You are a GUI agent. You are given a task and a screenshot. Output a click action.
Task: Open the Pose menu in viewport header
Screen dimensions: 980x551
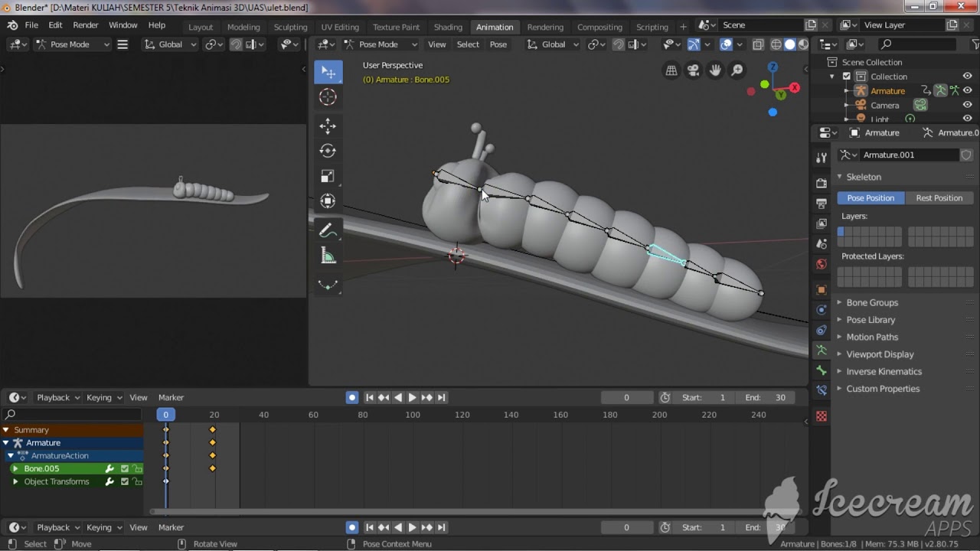[x=498, y=44]
